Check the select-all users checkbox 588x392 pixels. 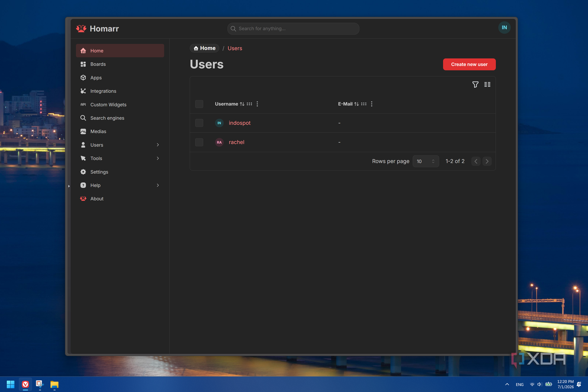pos(199,104)
